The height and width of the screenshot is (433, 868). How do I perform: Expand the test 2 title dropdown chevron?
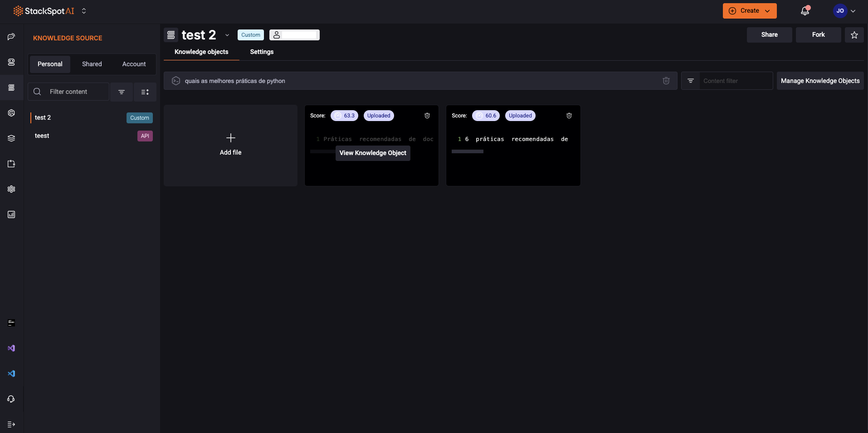pos(227,35)
